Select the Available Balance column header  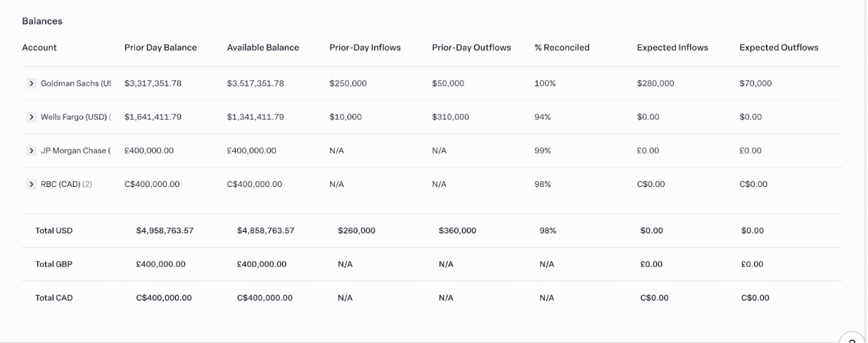pyautogui.click(x=262, y=48)
